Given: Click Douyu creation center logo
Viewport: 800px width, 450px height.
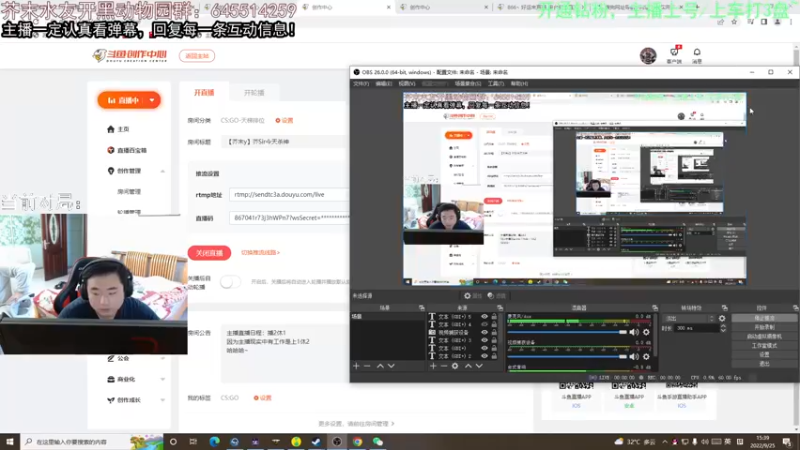Looking at the screenshot, I should tap(130, 56).
